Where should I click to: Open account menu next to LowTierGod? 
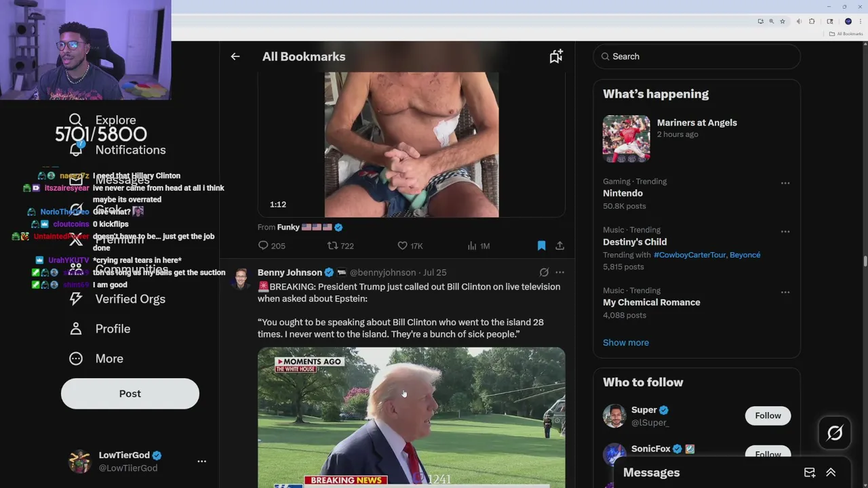[201, 461]
